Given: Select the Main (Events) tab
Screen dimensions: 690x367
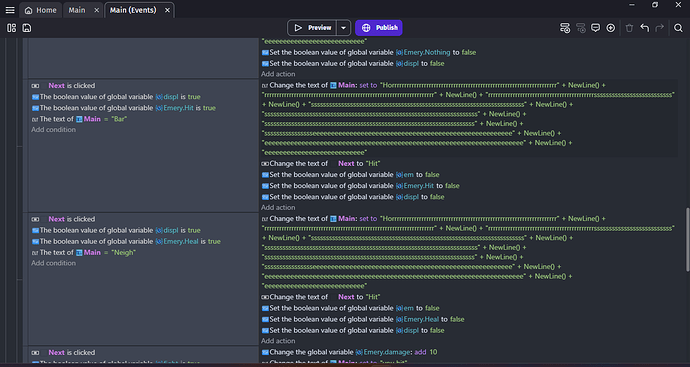Looking at the screenshot, I should click(133, 10).
